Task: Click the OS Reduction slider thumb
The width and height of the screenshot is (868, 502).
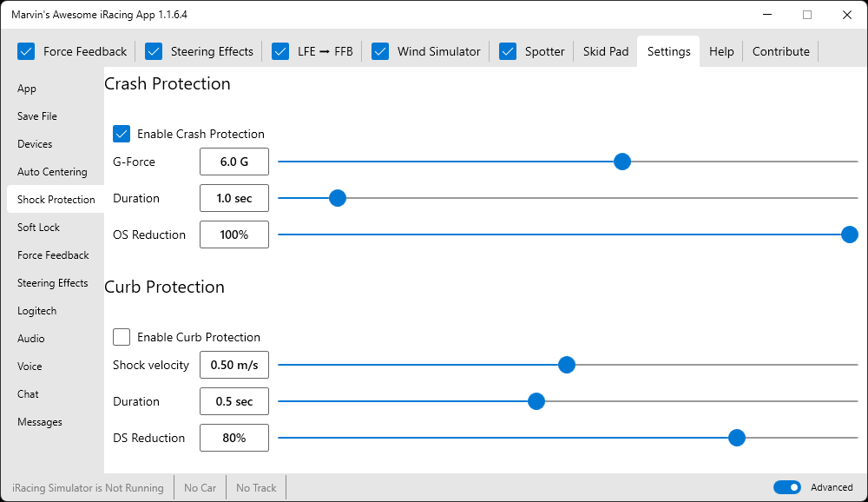Action: tap(850, 234)
